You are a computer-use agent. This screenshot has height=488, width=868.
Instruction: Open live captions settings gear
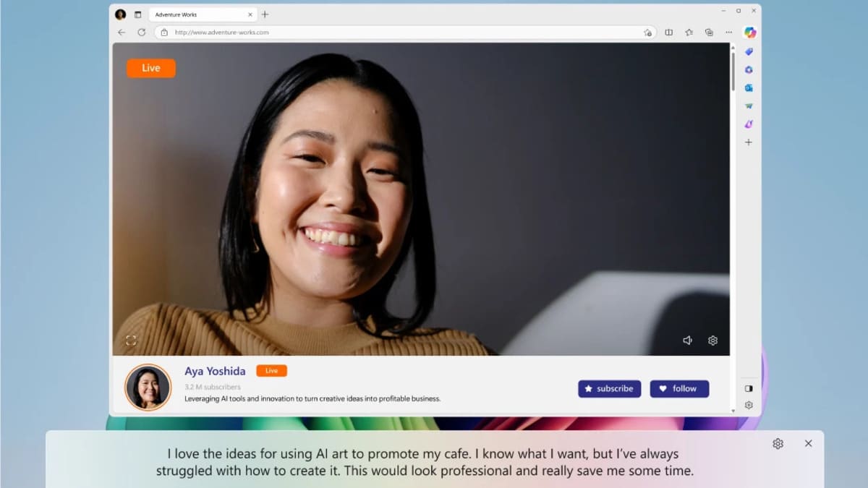[778, 444]
